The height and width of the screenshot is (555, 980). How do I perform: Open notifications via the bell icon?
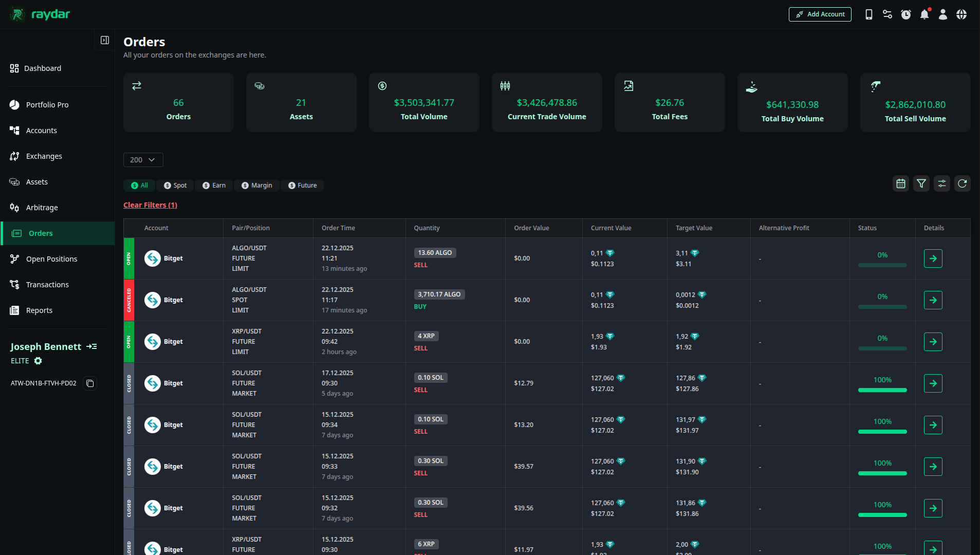924,14
